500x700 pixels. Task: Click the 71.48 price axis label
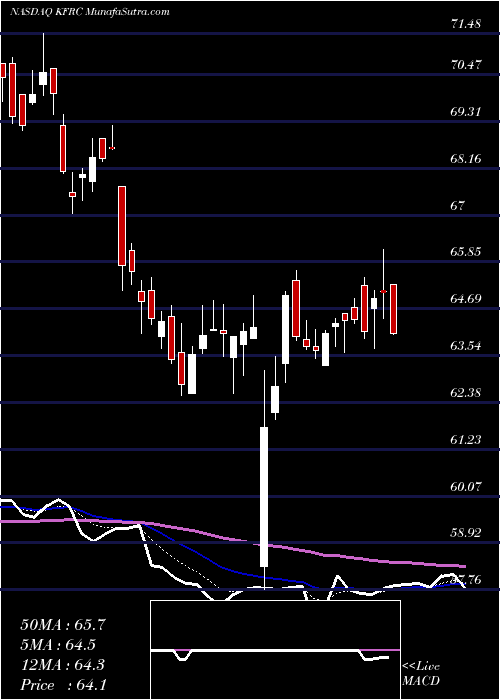click(466, 23)
